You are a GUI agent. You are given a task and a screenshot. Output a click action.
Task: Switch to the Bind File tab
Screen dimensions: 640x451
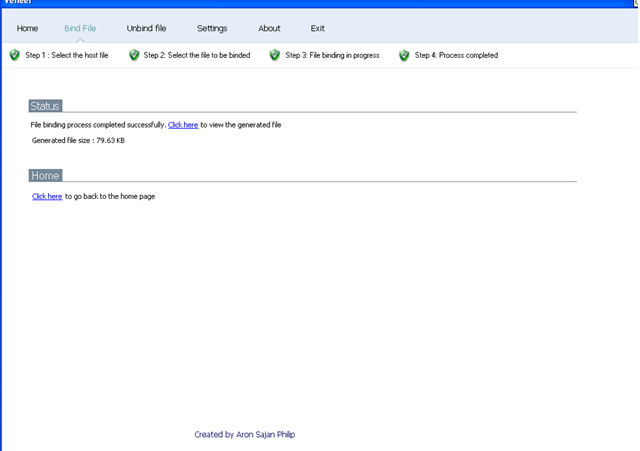80,28
